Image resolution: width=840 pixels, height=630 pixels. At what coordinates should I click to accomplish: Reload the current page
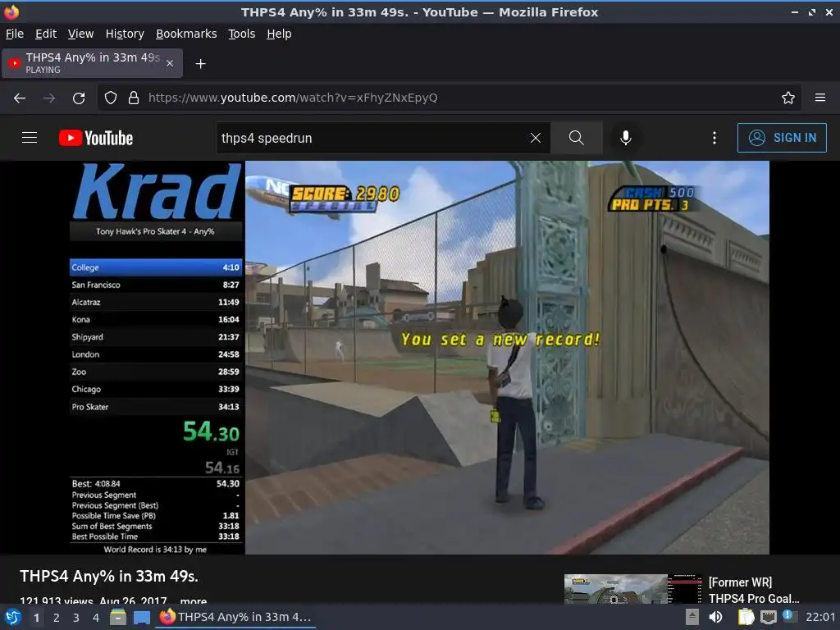[79, 98]
